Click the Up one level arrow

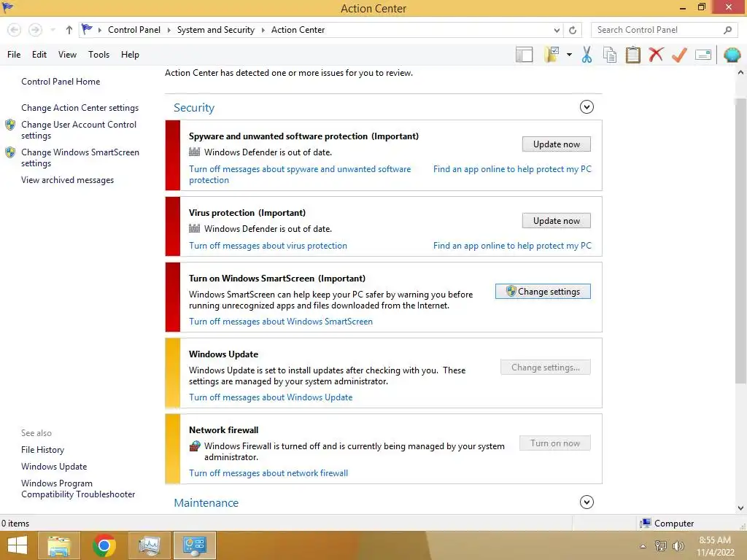(x=69, y=30)
